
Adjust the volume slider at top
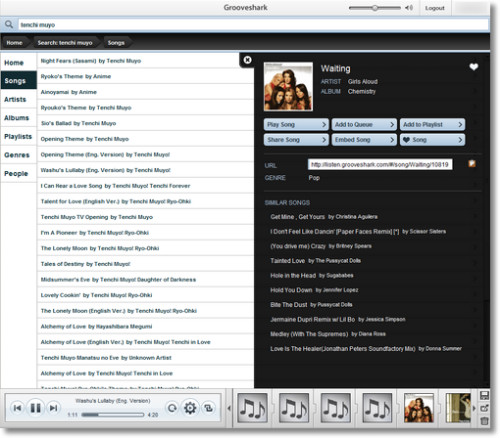tap(375, 8)
